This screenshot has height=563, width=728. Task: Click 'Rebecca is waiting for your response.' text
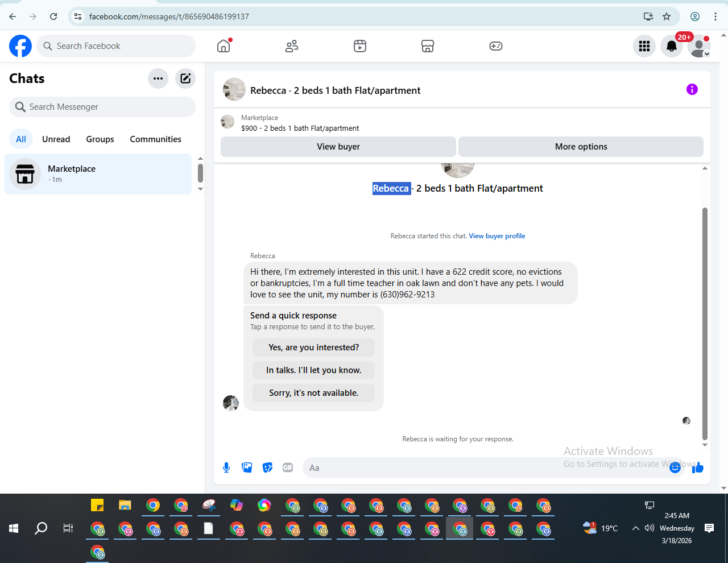458,439
